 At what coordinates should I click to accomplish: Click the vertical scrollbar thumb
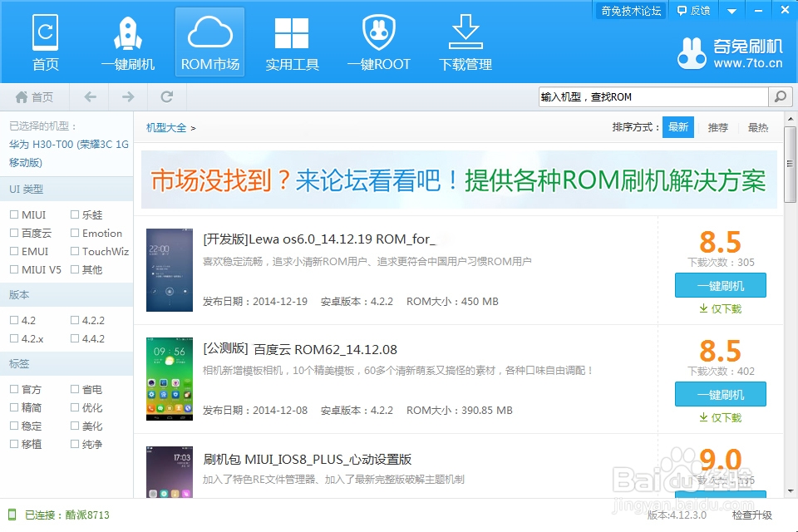click(x=790, y=164)
